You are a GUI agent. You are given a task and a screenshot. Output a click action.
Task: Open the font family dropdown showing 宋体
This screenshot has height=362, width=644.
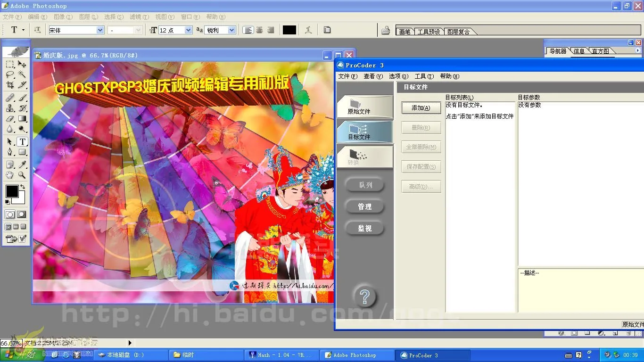100,30
